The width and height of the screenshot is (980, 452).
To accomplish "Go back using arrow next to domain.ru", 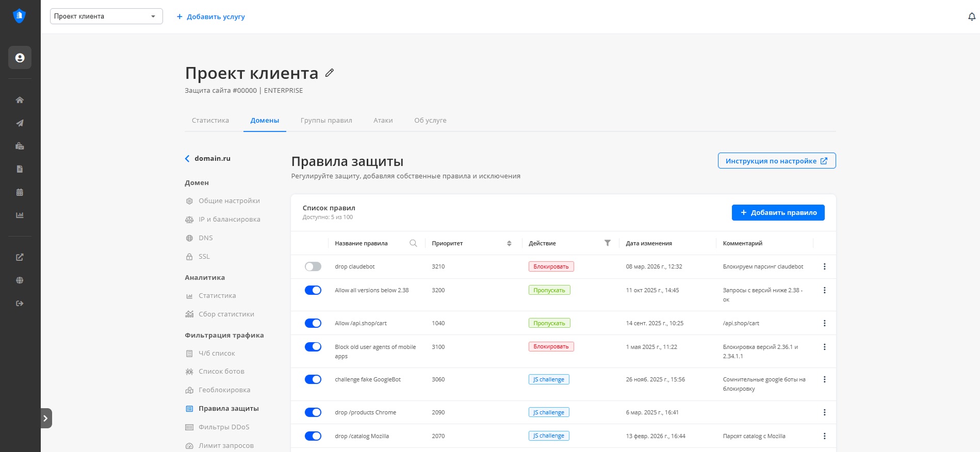I will [x=187, y=159].
